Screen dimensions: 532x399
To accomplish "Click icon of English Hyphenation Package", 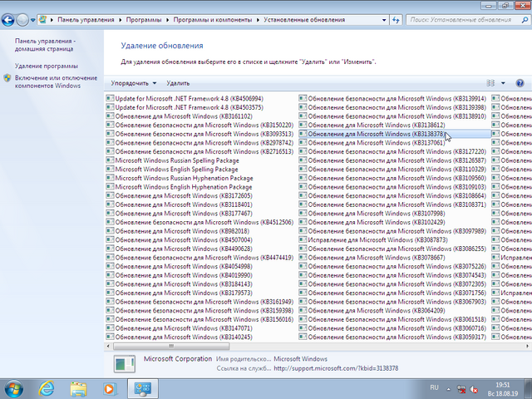I will 110,186.
